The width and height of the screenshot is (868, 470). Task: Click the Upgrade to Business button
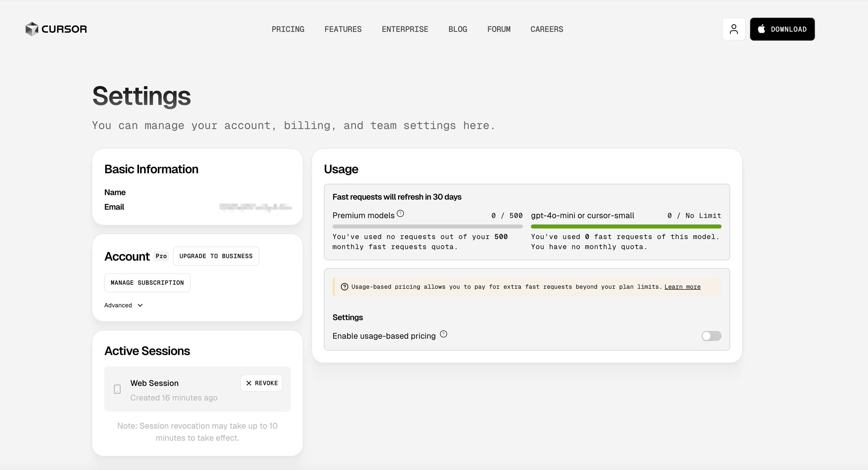[x=216, y=256]
